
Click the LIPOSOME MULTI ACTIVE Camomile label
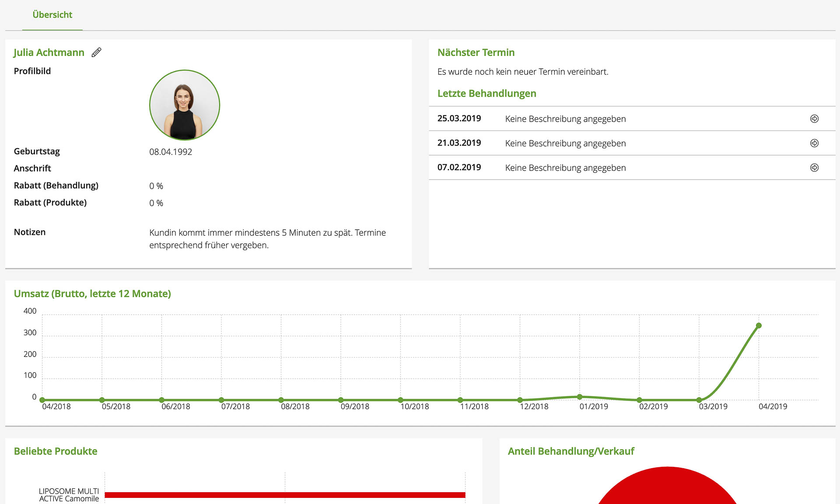pos(69,495)
